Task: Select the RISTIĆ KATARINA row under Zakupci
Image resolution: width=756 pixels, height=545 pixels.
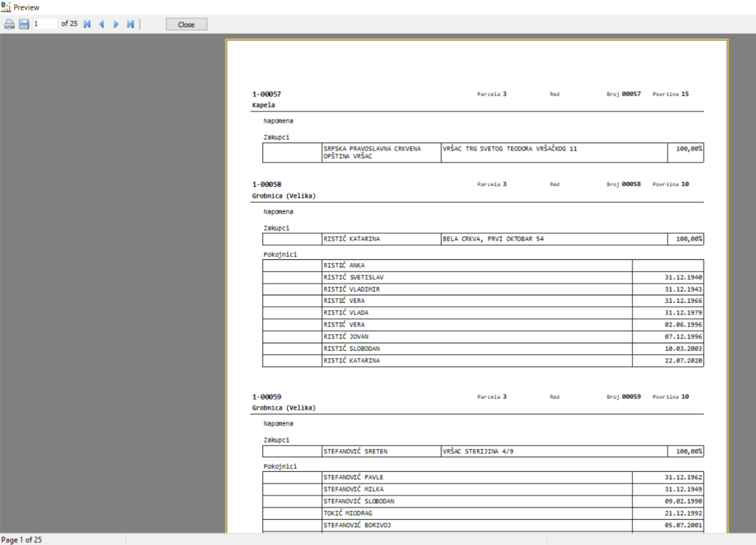Action: (x=351, y=239)
